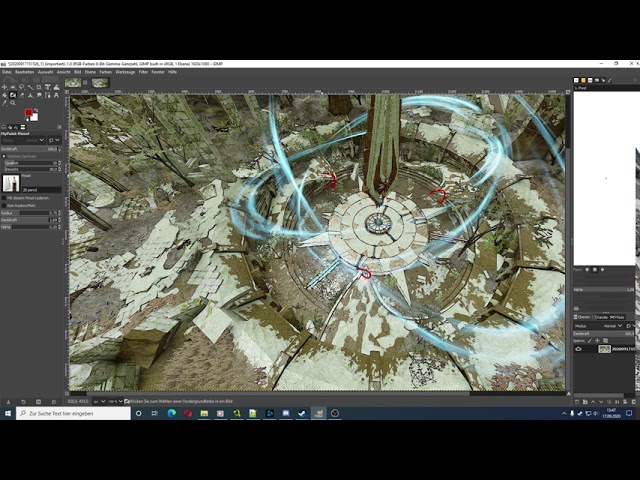Open the Task View button
The image size is (640, 480).
pos(155,413)
